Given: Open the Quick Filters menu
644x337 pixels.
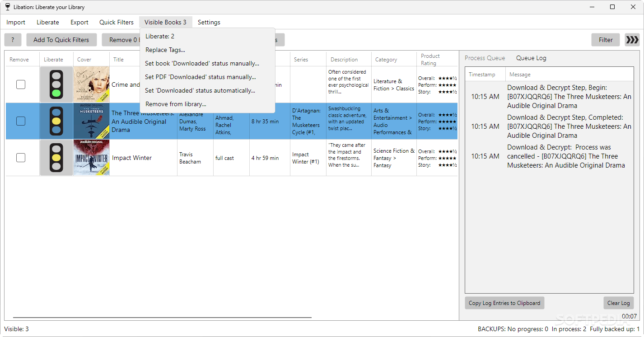Looking at the screenshot, I should 116,22.
